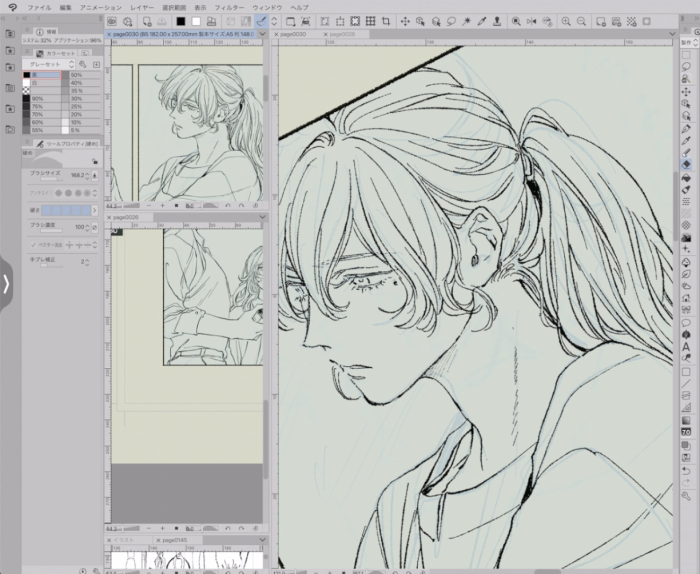
Task: Click the new canvas icon in the command bar
Action: [147, 21]
